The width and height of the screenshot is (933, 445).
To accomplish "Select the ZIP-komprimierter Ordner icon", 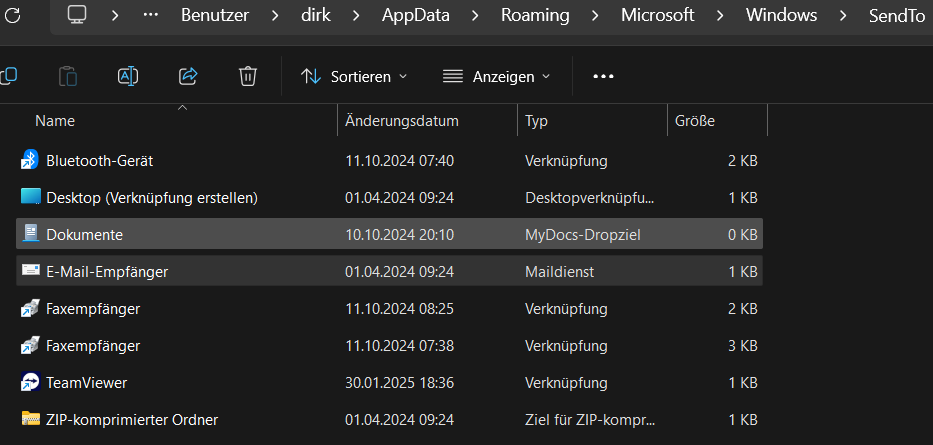I will pyautogui.click(x=30, y=419).
